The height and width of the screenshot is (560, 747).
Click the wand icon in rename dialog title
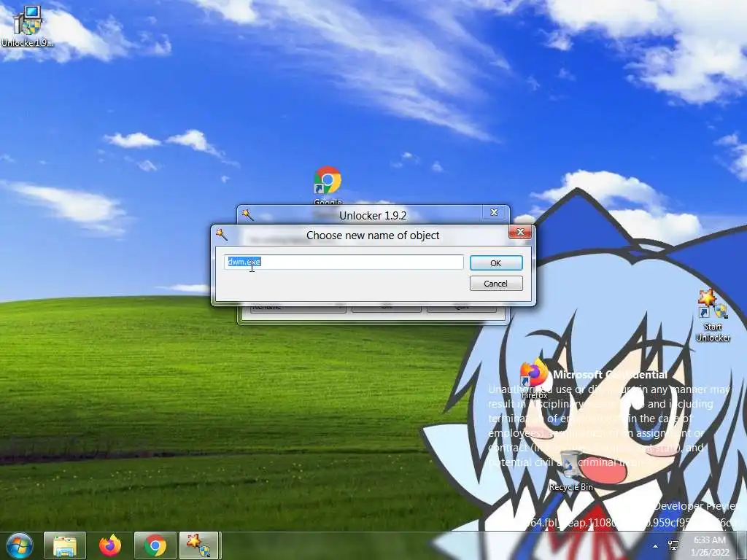pos(222,234)
